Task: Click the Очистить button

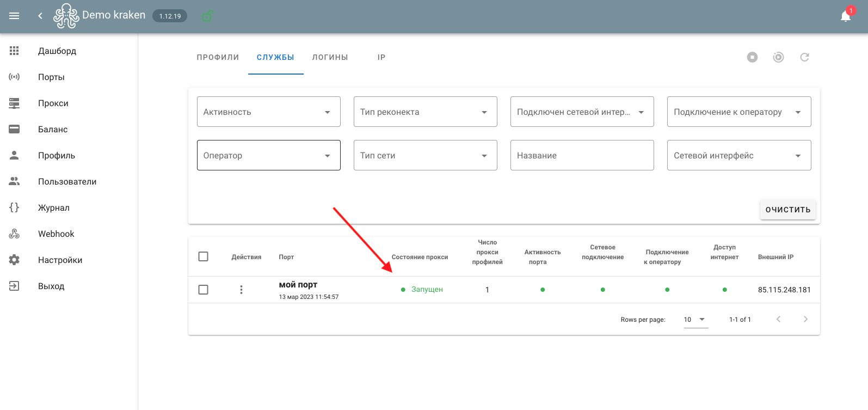Action: click(x=788, y=210)
